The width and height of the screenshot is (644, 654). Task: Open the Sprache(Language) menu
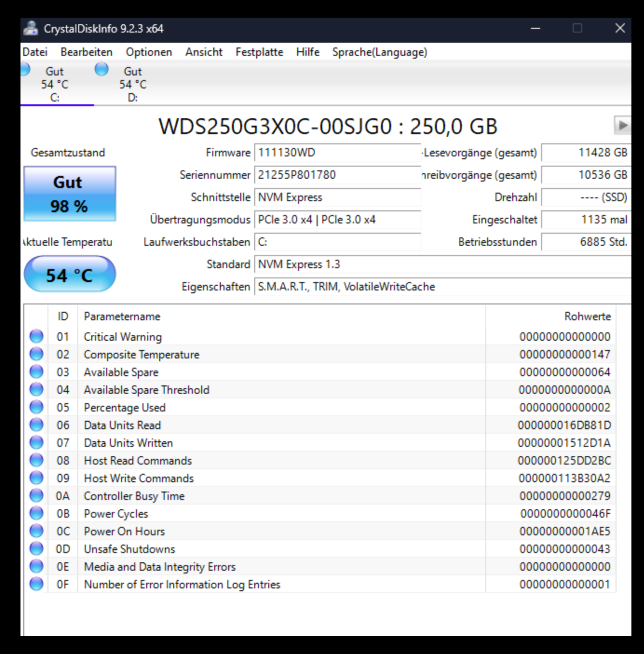coord(380,52)
